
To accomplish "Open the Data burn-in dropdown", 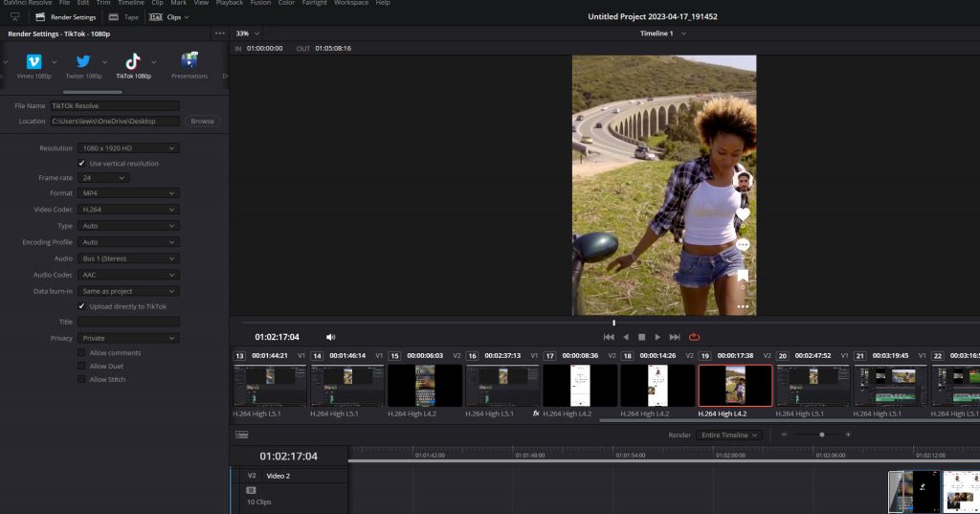I will click(x=128, y=291).
